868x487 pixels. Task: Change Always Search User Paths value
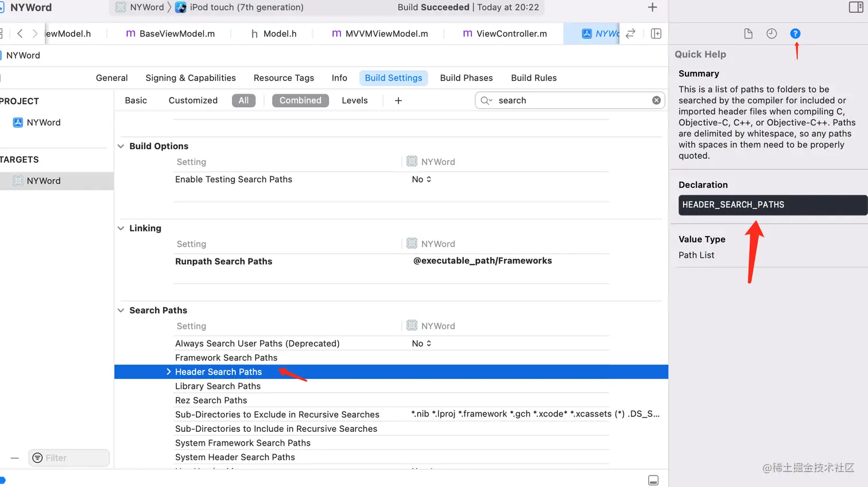coord(421,343)
